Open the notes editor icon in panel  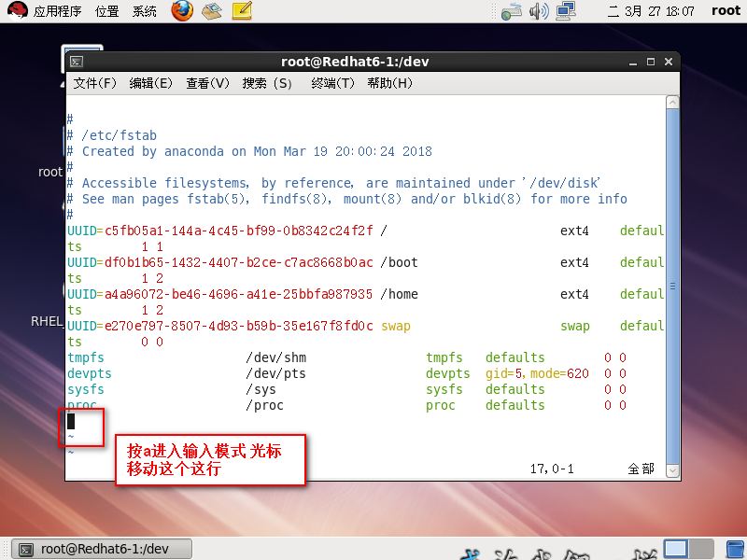pyautogui.click(x=242, y=10)
